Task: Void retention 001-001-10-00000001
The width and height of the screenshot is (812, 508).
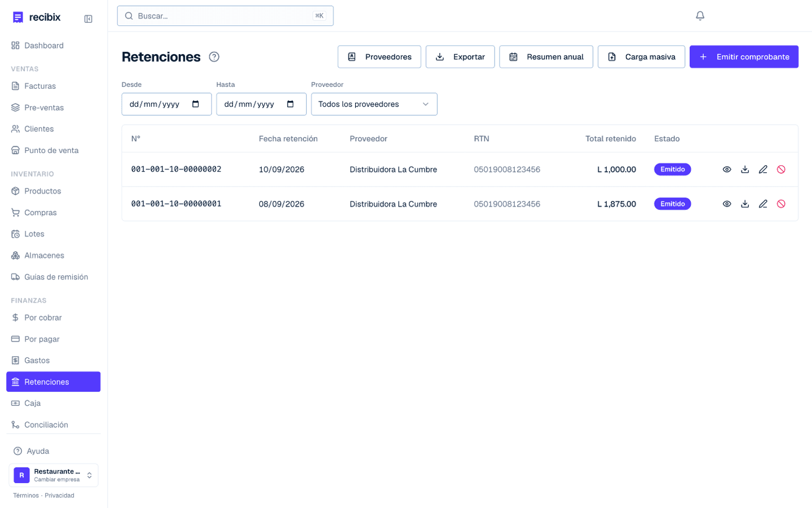Action: 781,204
